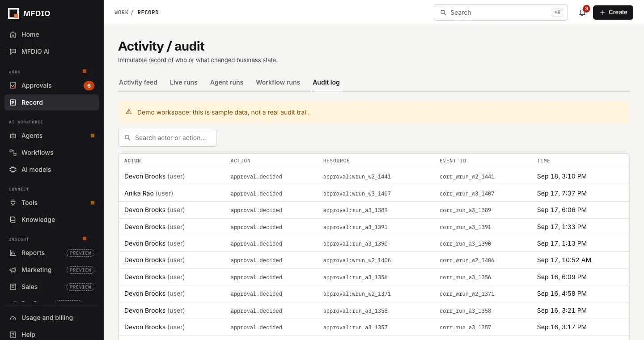Click the PREVIEW badge next to Reports

coord(80,253)
